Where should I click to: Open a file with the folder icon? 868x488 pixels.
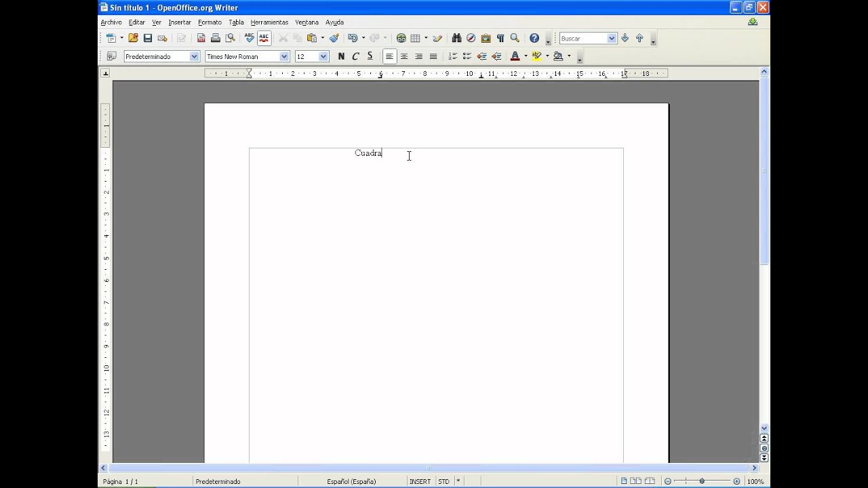click(133, 39)
